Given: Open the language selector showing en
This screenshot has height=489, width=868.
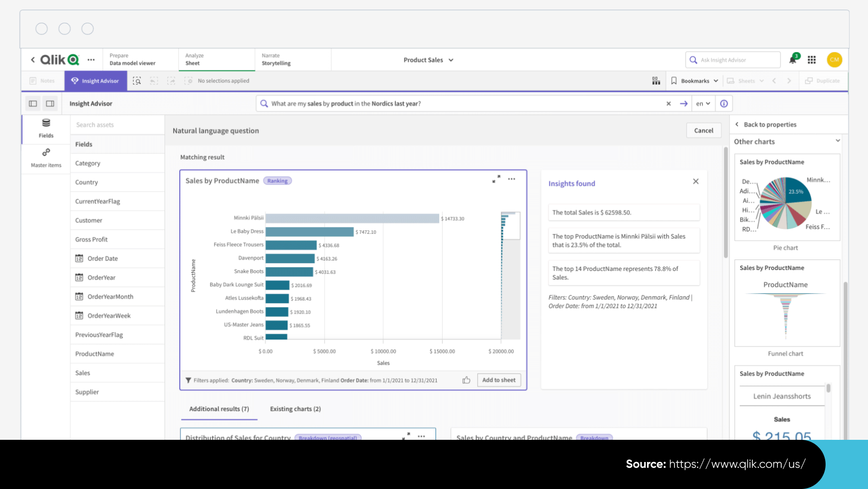Looking at the screenshot, I should pyautogui.click(x=703, y=103).
